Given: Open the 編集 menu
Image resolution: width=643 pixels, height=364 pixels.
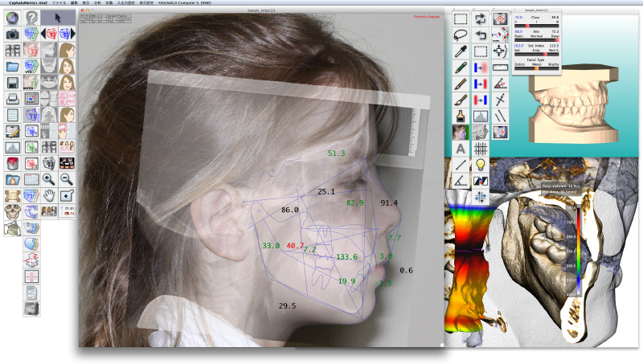Looking at the screenshot, I should (x=74, y=2).
